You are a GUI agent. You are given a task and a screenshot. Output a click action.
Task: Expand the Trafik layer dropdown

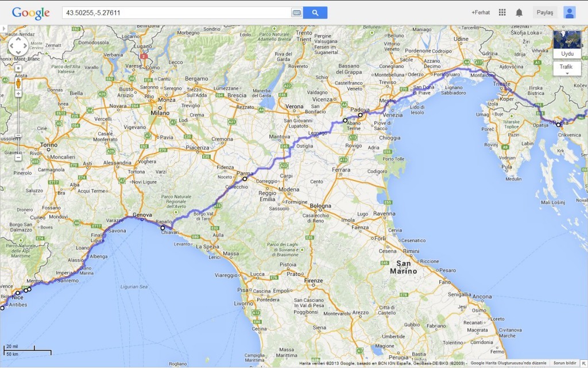coord(567,68)
